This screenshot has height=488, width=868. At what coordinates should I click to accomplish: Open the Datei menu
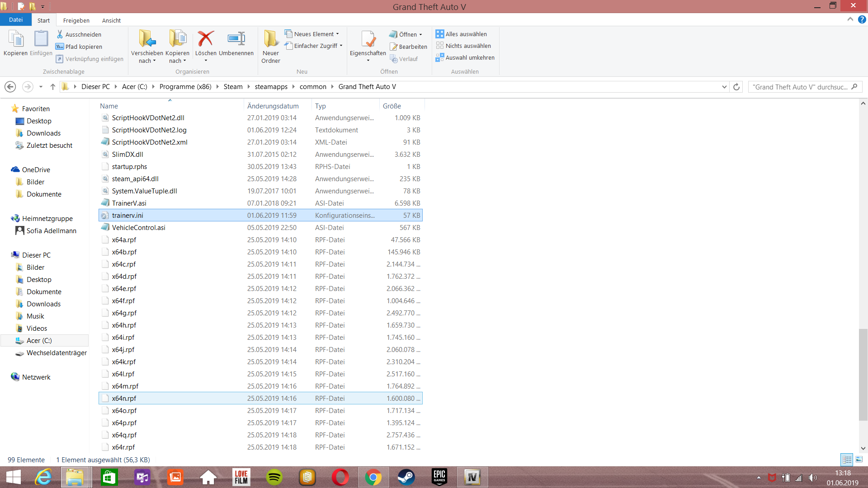pos(16,20)
